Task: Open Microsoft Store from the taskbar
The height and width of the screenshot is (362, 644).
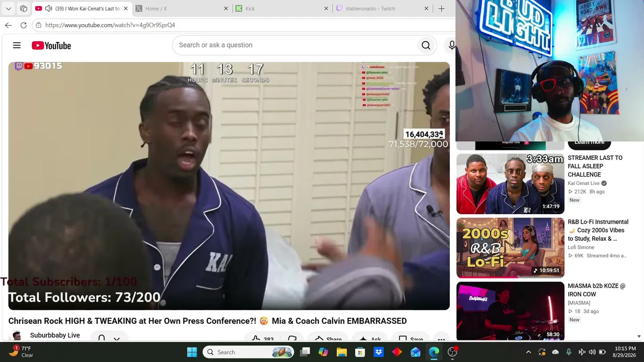Action: point(360,352)
